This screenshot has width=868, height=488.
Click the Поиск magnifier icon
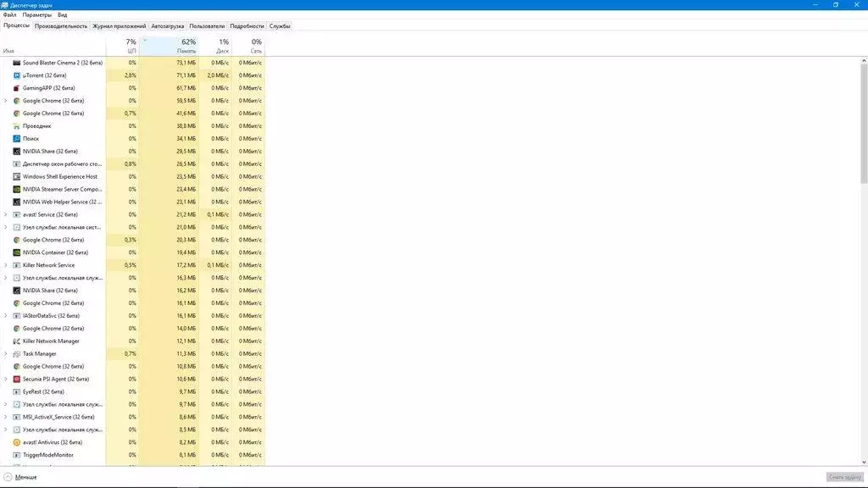tap(17, 139)
